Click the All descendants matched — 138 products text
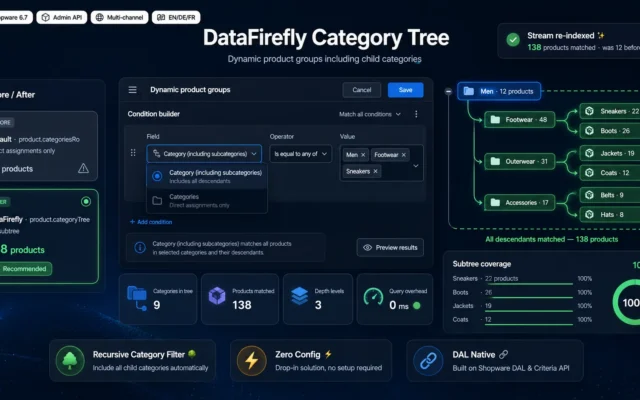Viewport: 640px width, 400px height. tap(551, 239)
